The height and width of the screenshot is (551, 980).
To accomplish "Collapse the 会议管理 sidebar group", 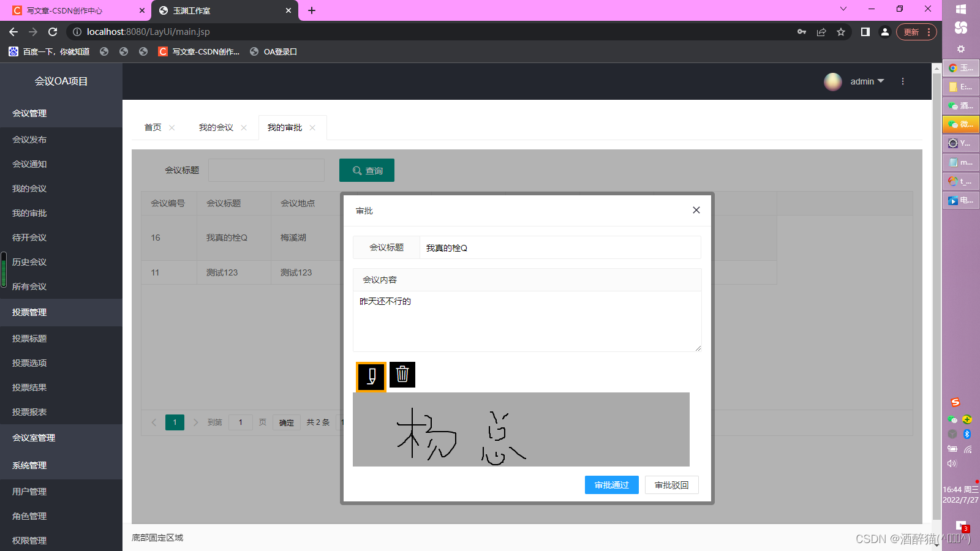I will click(x=61, y=113).
